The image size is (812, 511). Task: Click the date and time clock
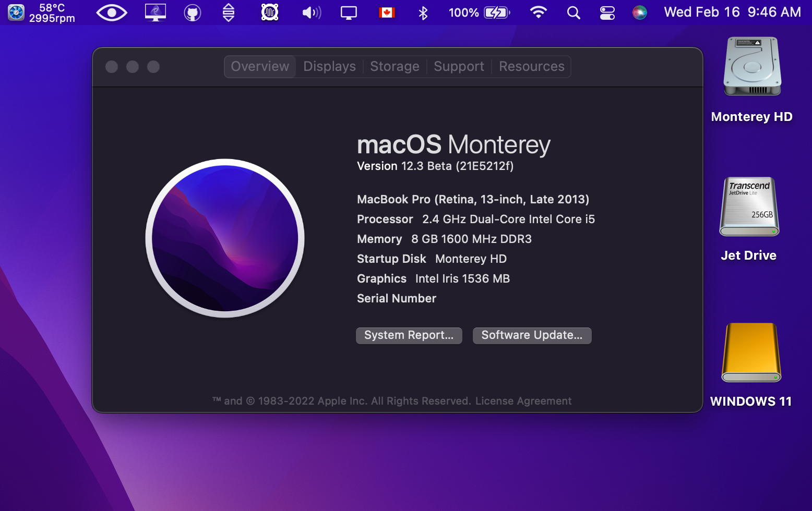732,12
